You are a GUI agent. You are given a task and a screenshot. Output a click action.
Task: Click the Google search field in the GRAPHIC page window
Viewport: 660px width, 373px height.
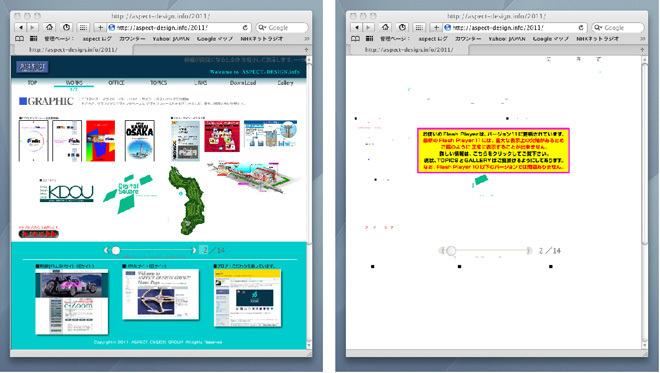282,27
